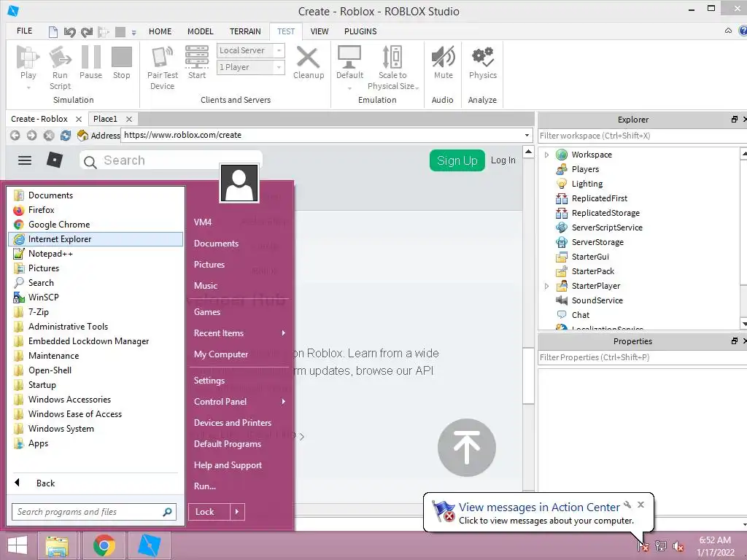Switch to the HOME ribbon tab
747x560 pixels.
[x=160, y=31]
